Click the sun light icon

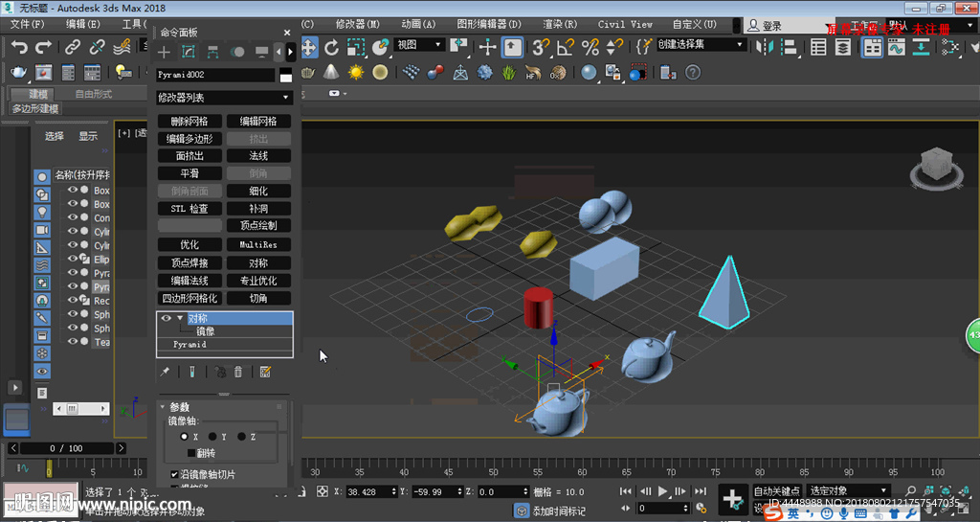(356, 73)
